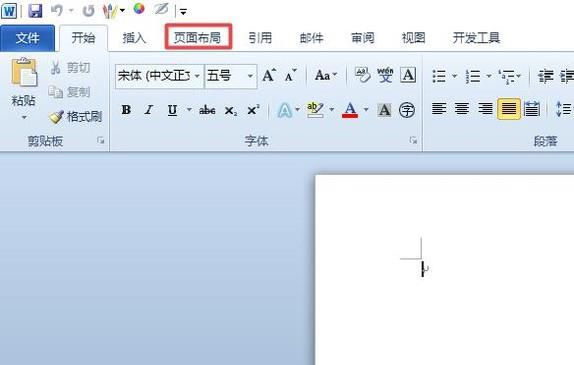Viewport: 574px width, 365px height.
Task: Expand font color dropdown arrow
Action: [x=366, y=109]
